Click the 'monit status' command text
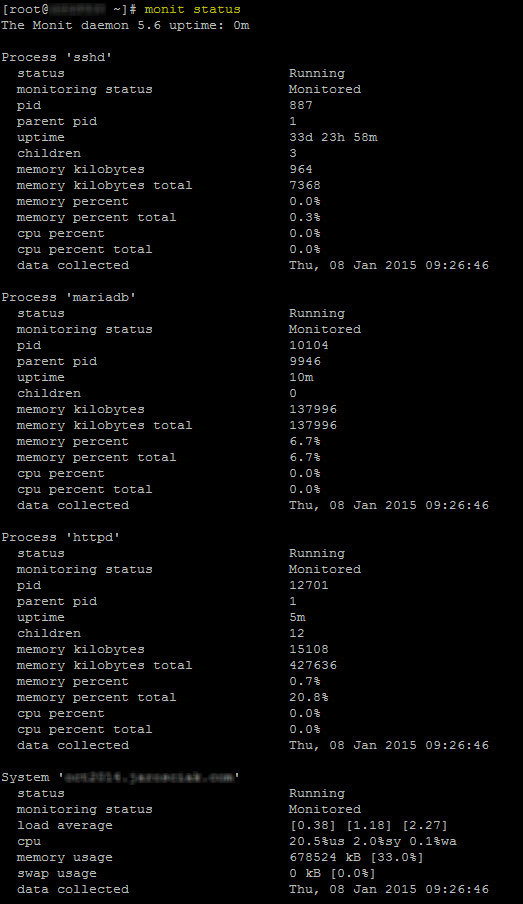The width and height of the screenshot is (523, 904). point(192,9)
